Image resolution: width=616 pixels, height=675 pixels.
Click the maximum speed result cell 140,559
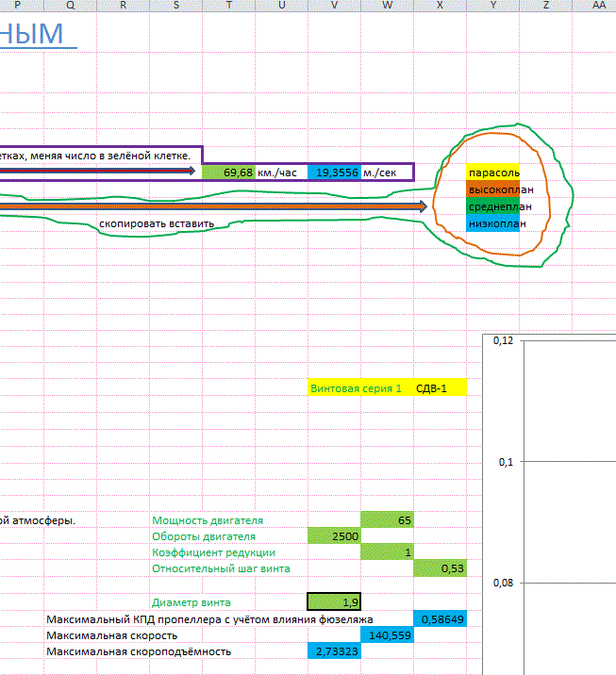click(x=387, y=635)
